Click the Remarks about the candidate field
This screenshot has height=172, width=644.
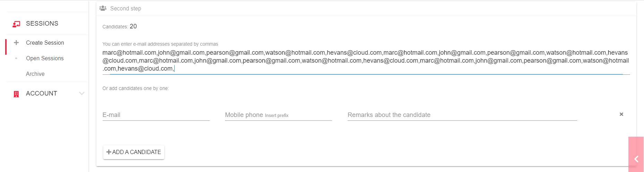click(x=462, y=115)
